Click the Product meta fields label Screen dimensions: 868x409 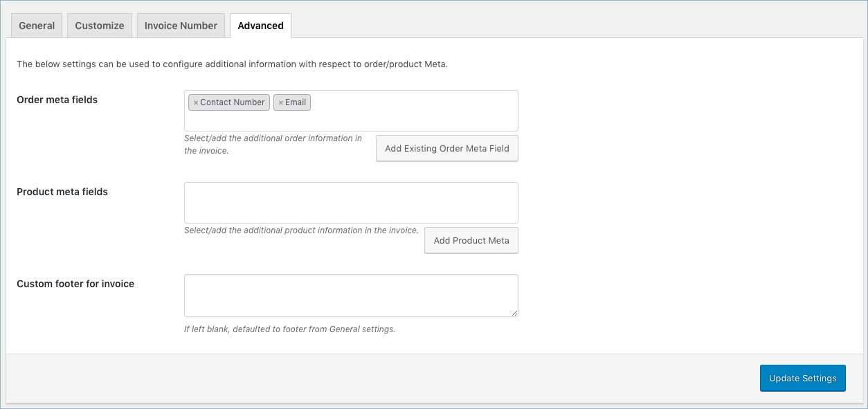[62, 192]
